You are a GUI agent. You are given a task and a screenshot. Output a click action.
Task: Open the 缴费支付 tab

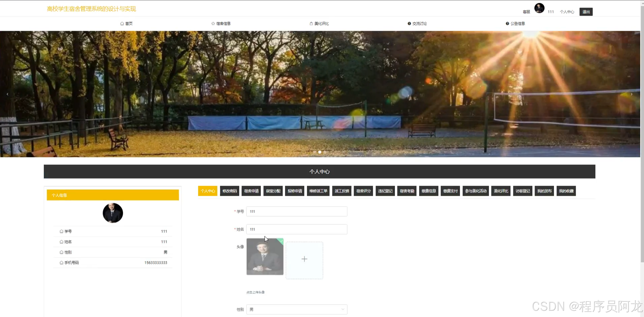tap(450, 191)
